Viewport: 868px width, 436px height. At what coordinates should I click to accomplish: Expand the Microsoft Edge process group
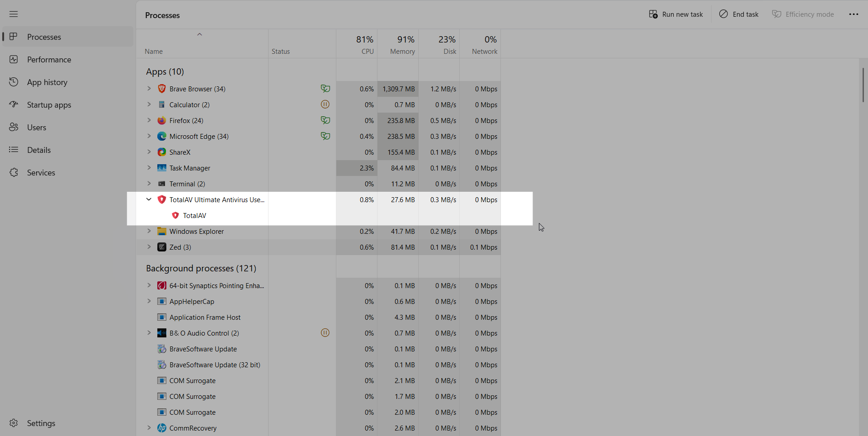pos(149,136)
